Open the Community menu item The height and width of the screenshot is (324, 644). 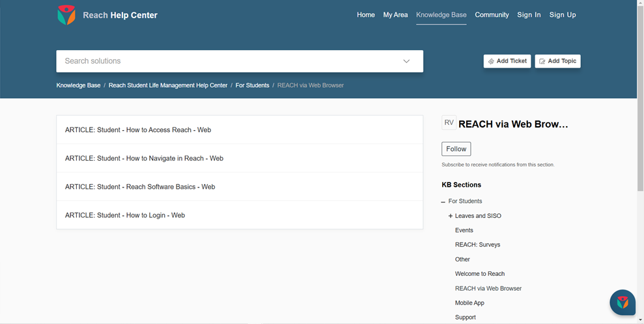[492, 15]
